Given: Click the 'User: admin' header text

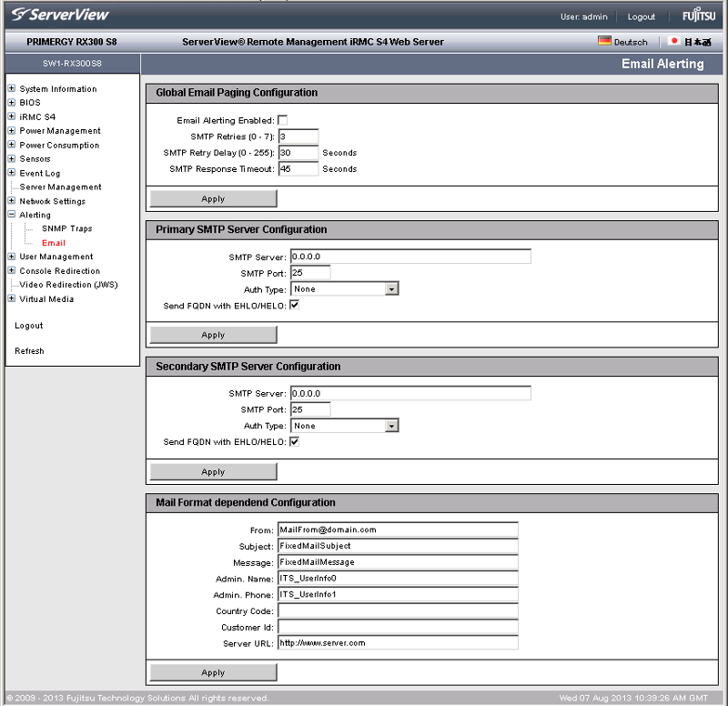Looking at the screenshot, I should [x=583, y=16].
